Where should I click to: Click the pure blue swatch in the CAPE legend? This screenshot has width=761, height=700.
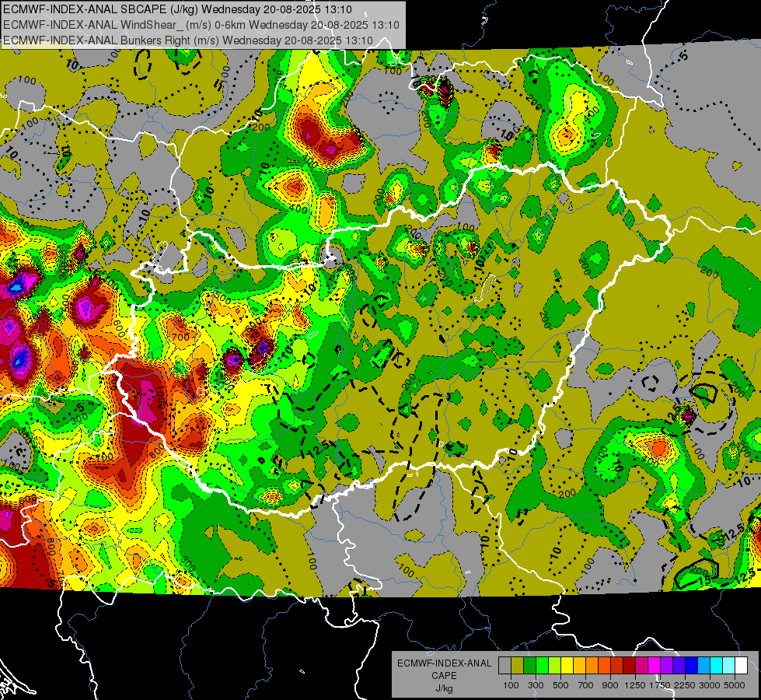point(692,665)
